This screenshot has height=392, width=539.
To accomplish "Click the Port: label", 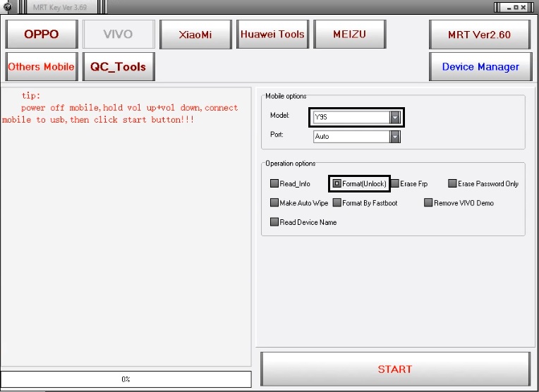I will pyautogui.click(x=277, y=135).
